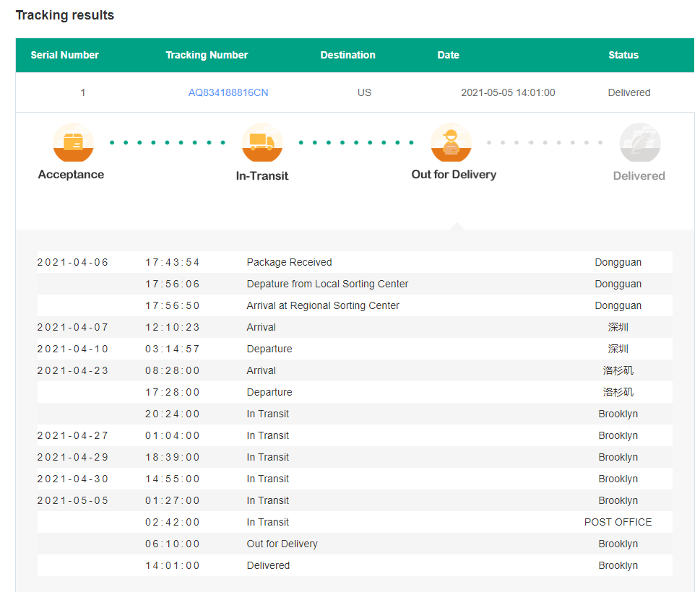This screenshot has width=700, height=592.
Task: Click the Out for Delivery courier icon
Action: click(x=451, y=142)
